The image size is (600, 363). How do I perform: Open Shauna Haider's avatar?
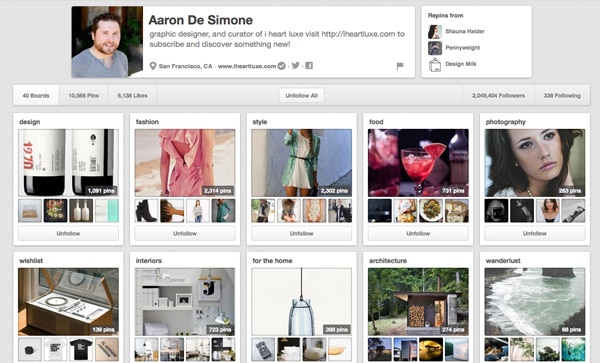[435, 32]
